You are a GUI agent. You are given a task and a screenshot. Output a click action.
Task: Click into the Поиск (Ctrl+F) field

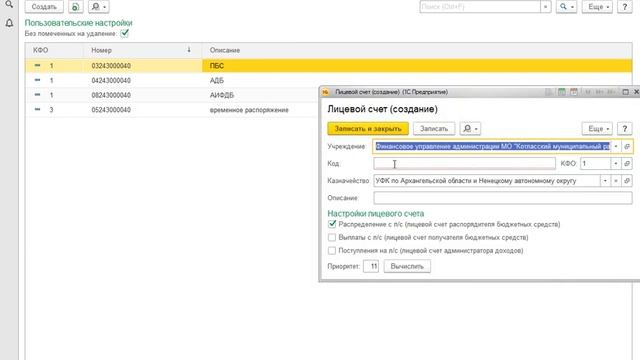coord(480,7)
